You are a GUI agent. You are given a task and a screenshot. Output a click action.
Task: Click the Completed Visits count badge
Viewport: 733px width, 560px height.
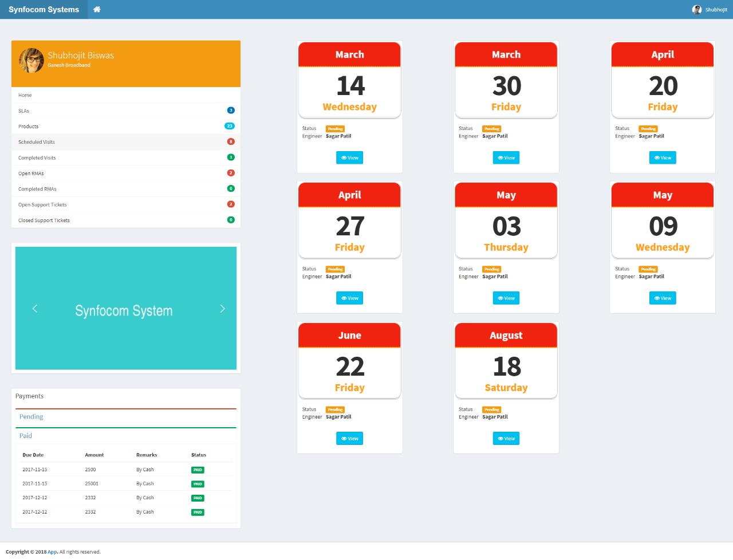(x=231, y=157)
